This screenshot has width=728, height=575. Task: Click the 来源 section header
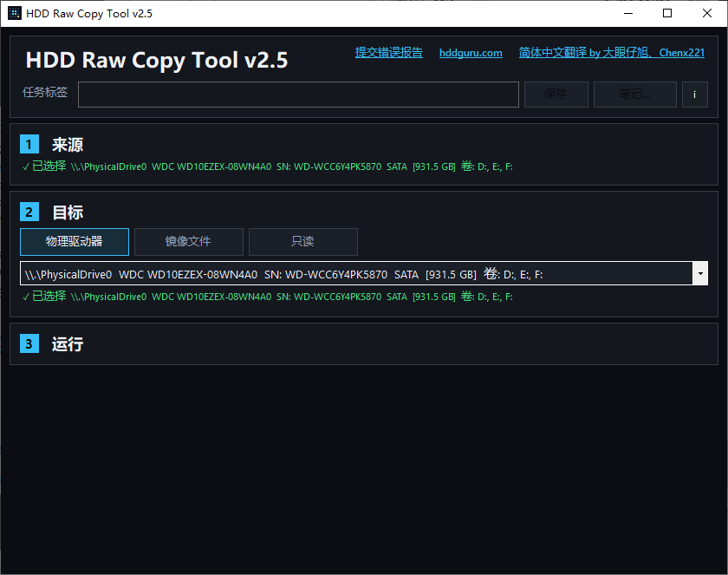tap(68, 144)
